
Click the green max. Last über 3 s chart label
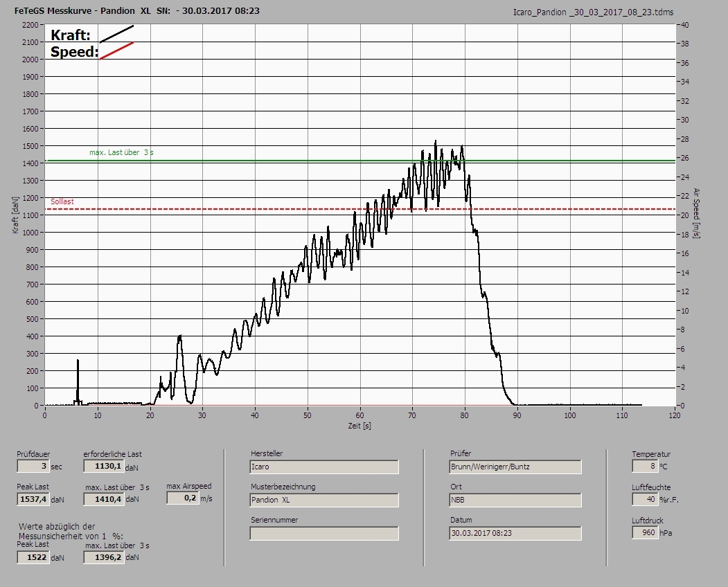click(x=121, y=152)
